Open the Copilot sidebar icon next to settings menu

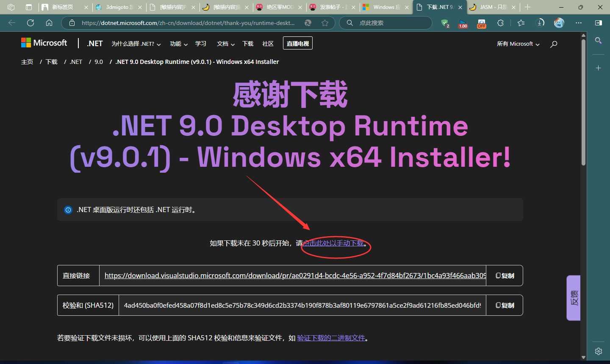[598, 22]
